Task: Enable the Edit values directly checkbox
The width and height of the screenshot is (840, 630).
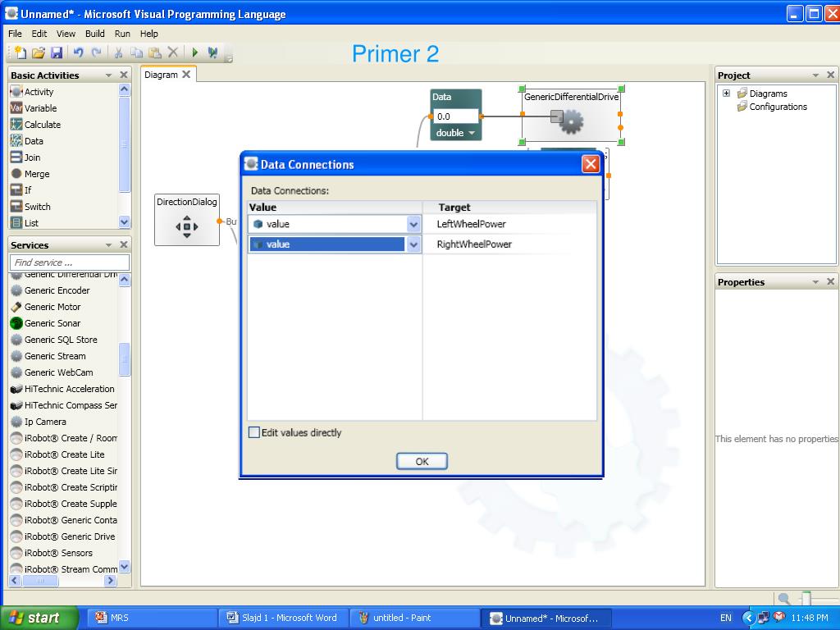Action: pos(254,432)
